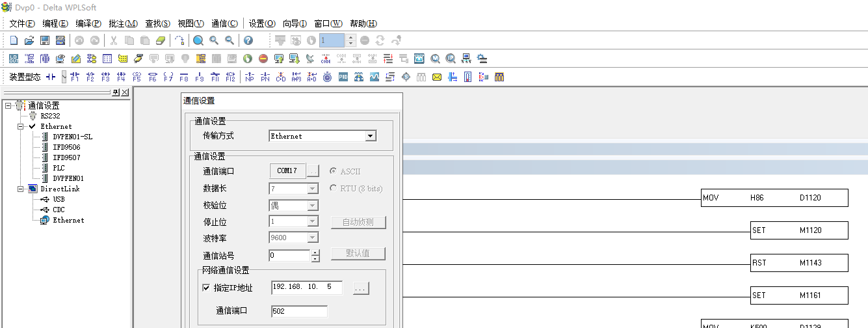Click the 通信端口 502 input field
Screen dimensions: 868x328
click(x=299, y=312)
